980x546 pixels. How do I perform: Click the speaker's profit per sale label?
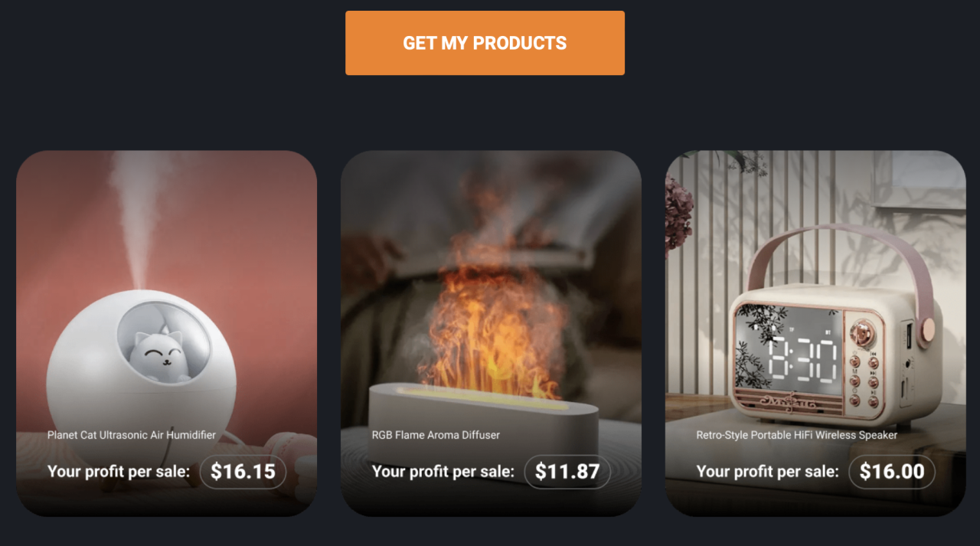point(767,472)
